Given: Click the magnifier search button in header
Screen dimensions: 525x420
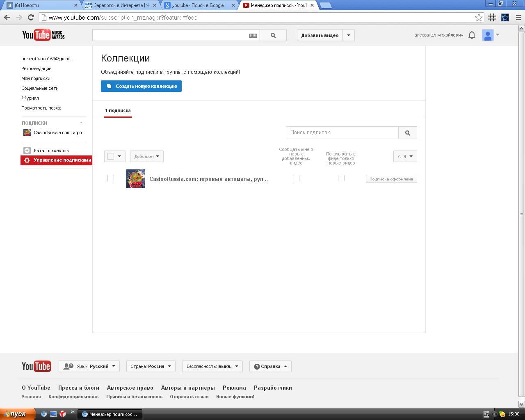Looking at the screenshot, I should pos(273,35).
